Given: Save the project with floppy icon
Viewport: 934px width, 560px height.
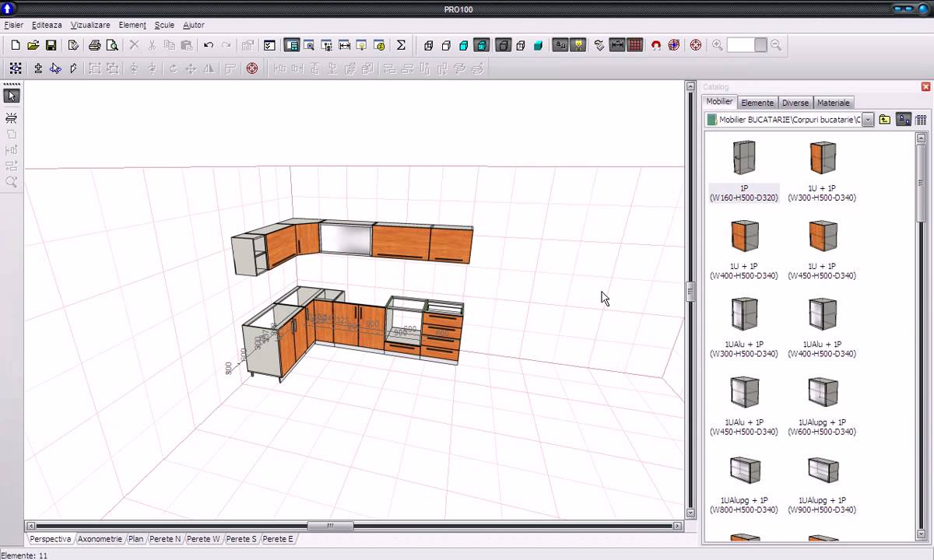Looking at the screenshot, I should (x=51, y=45).
